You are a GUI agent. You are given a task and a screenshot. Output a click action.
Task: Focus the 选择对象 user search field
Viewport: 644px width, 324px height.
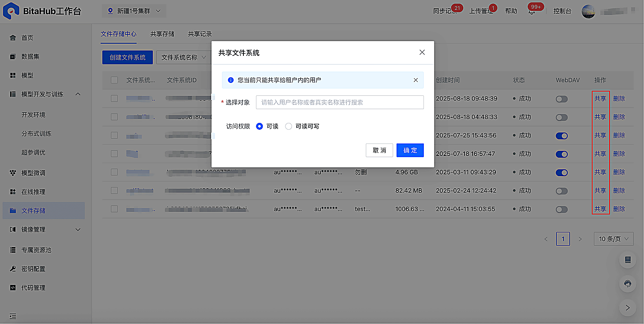(x=340, y=102)
